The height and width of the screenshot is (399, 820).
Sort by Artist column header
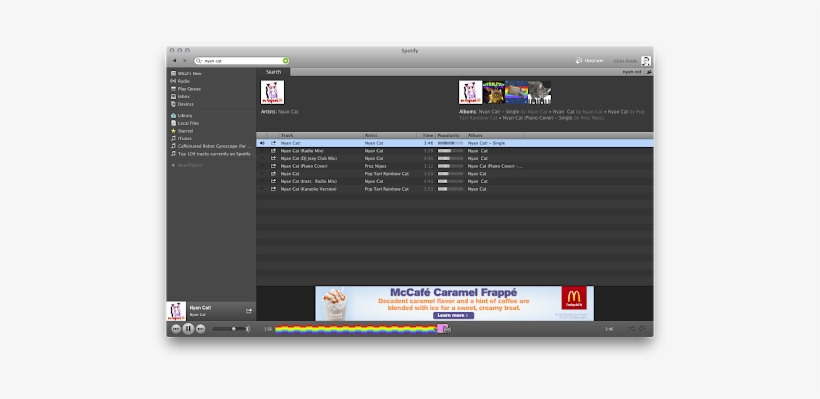point(390,135)
